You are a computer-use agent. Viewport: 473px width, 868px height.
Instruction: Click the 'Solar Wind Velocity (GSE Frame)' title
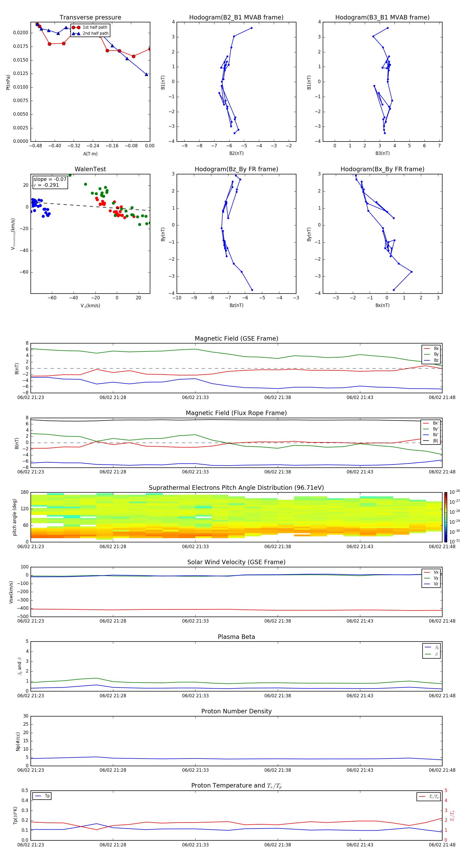coord(236,562)
